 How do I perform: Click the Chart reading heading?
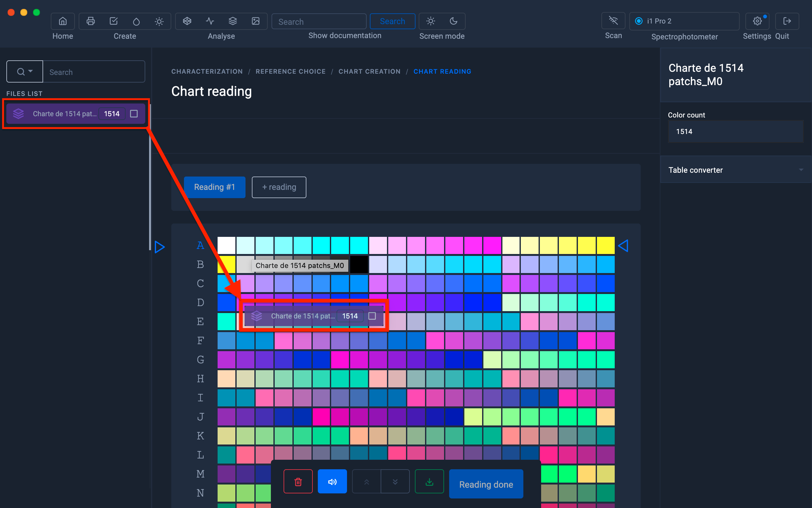point(211,91)
